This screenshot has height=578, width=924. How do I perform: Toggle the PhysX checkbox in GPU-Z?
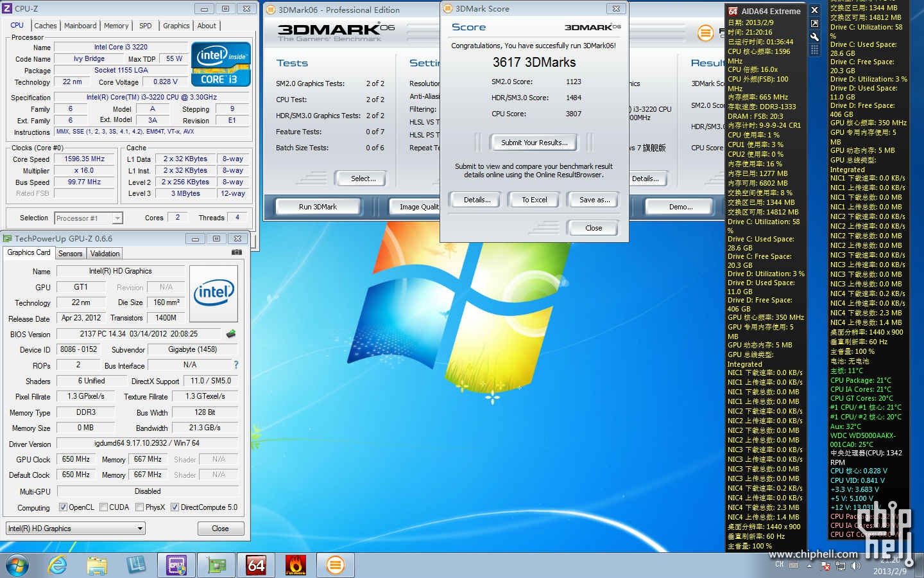pyautogui.click(x=139, y=507)
